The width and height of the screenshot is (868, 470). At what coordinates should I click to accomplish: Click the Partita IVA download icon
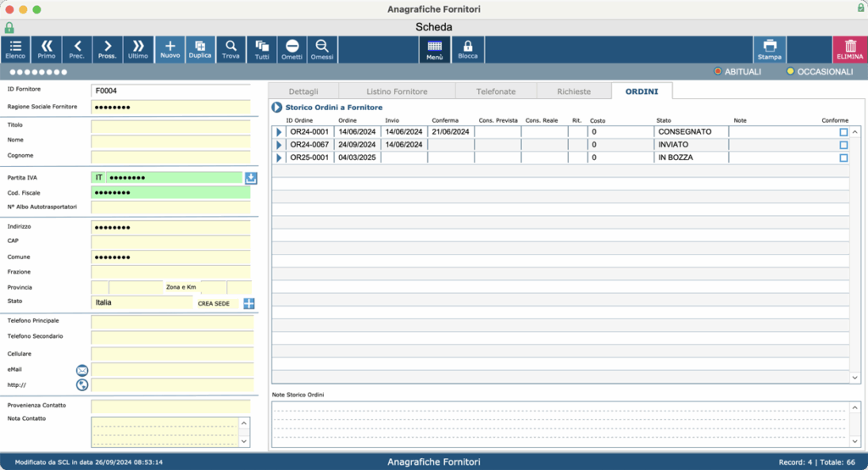(251, 178)
